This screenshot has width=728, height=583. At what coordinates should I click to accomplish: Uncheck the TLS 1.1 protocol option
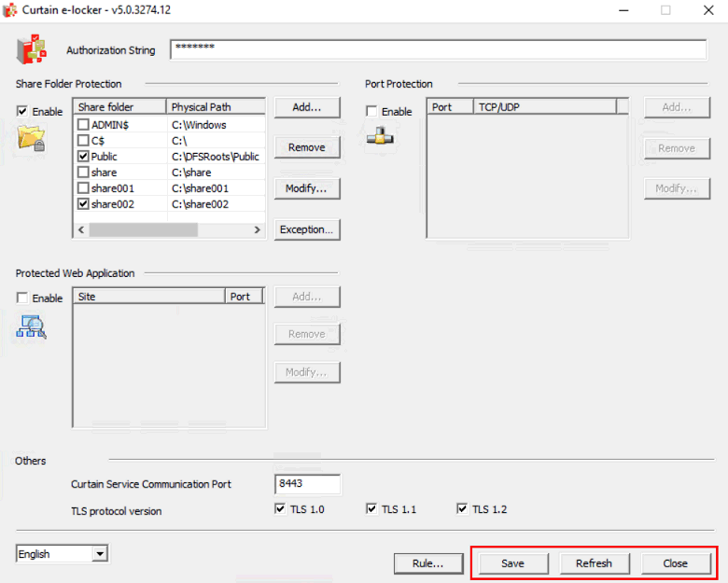[372, 509]
